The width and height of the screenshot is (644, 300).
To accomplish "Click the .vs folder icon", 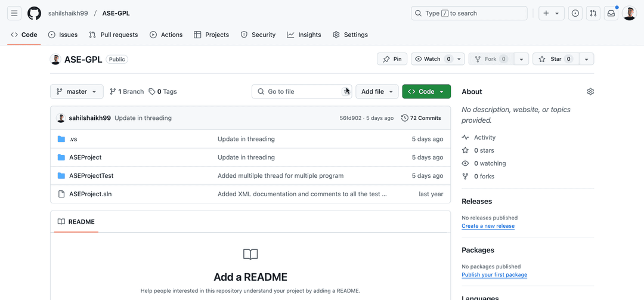I will pos(61,139).
